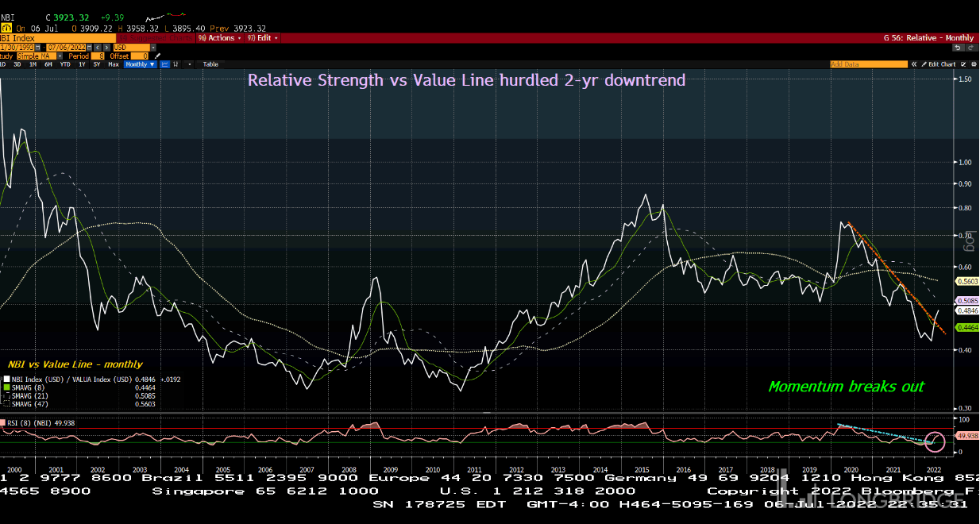Toggle the Max time range
This screenshot has width=980, height=524.
pyautogui.click(x=114, y=64)
